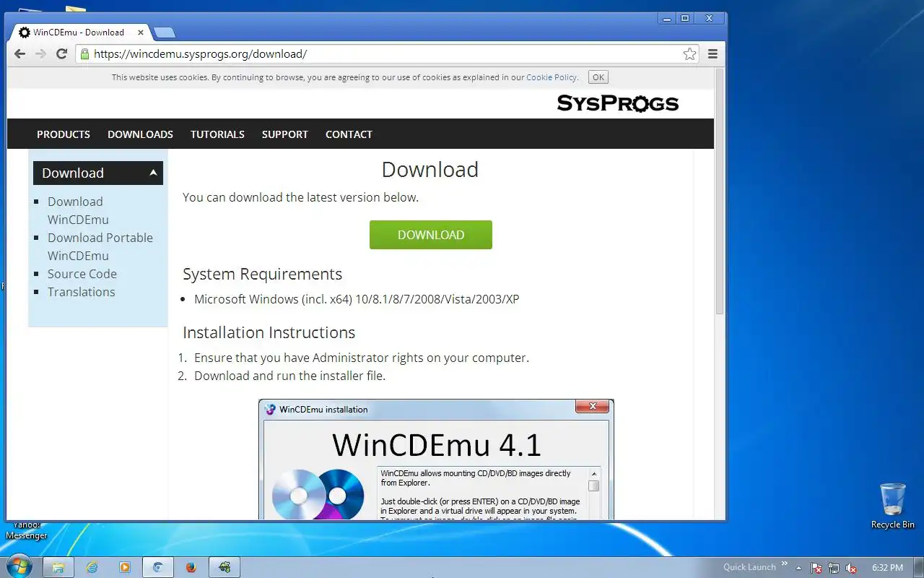Open the SUPPORT menu
The image size is (924, 578).
point(284,134)
